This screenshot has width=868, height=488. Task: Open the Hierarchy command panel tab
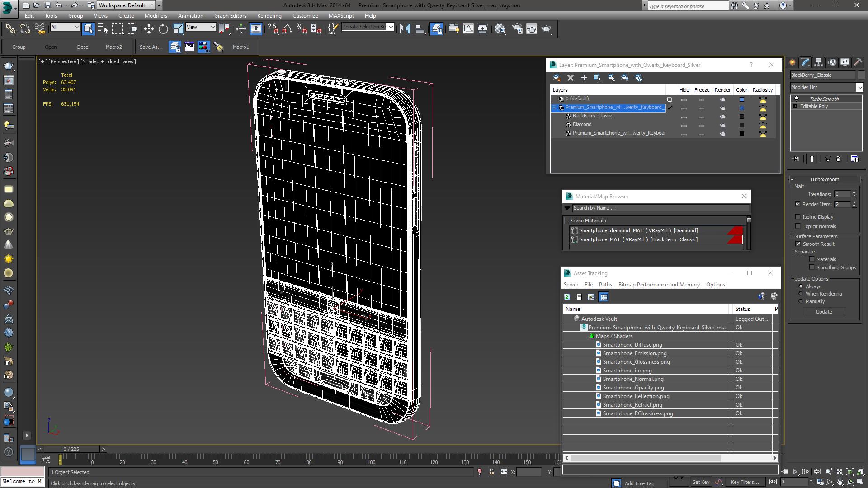coord(818,62)
